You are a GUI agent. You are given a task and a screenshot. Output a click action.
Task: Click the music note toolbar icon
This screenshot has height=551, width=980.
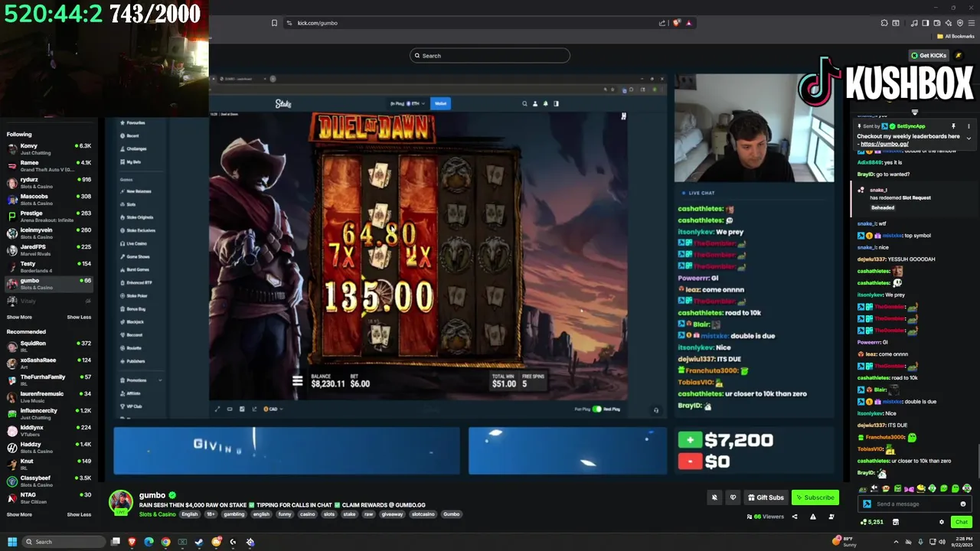(914, 23)
